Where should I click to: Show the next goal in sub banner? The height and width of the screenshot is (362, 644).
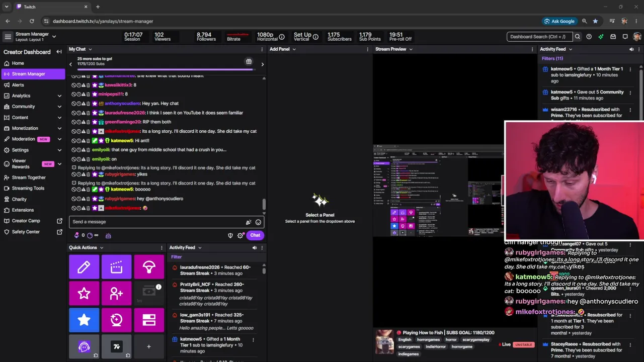coord(262,64)
